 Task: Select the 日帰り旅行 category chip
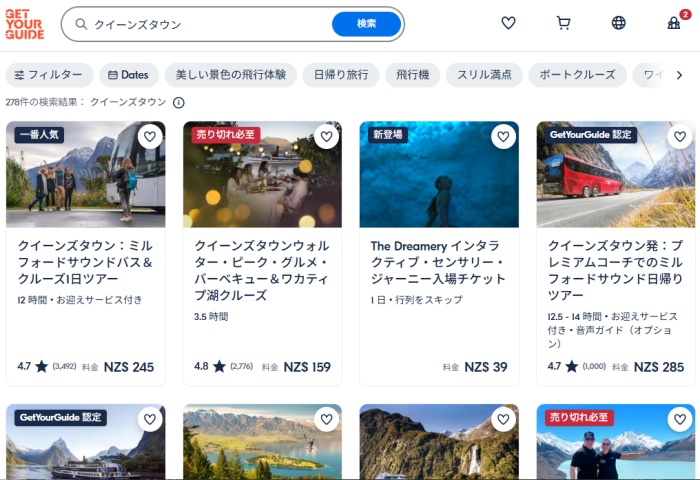pyautogui.click(x=340, y=75)
